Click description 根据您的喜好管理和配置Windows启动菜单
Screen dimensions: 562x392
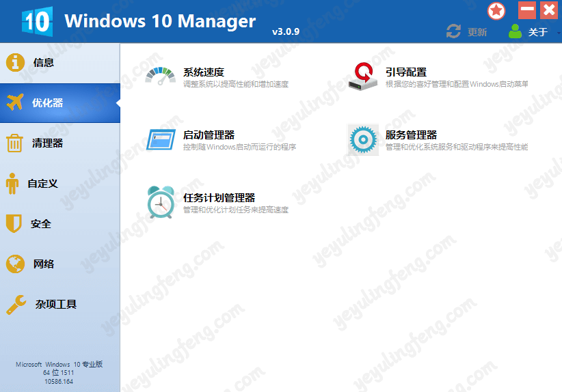[457, 84]
